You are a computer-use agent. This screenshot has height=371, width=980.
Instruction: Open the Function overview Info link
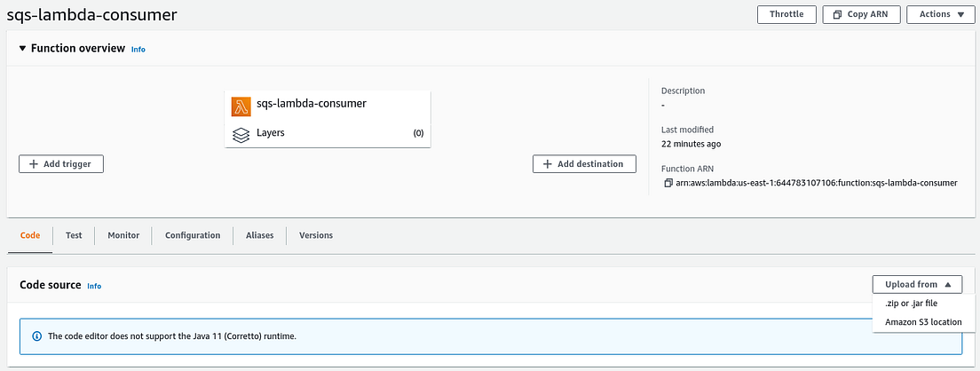coord(138,50)
